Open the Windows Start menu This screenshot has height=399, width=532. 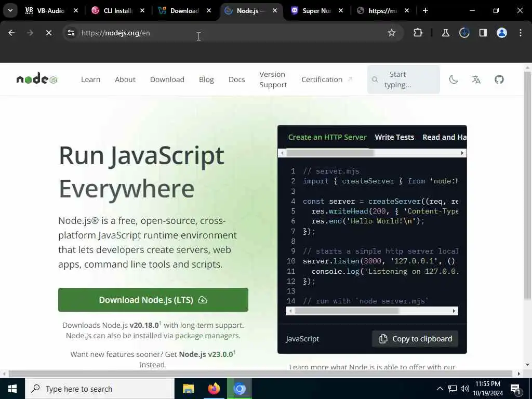click(x=12, y=389)
